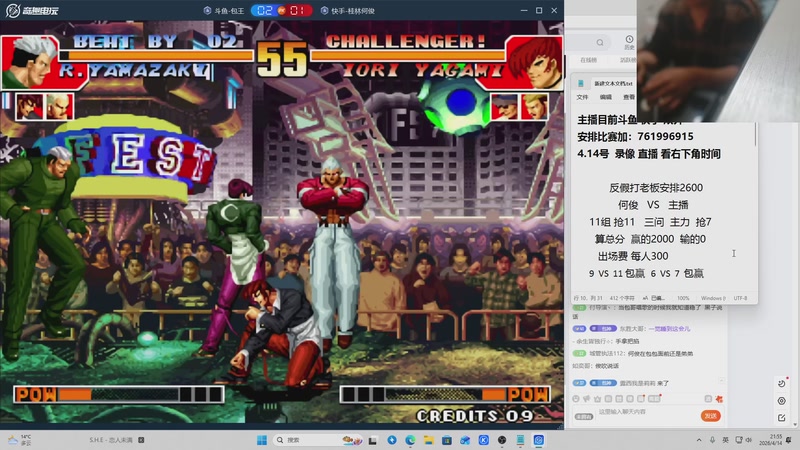Open the moon icon in right sidebar
This screenshot has width=800, height=450.
pos(782,384)
